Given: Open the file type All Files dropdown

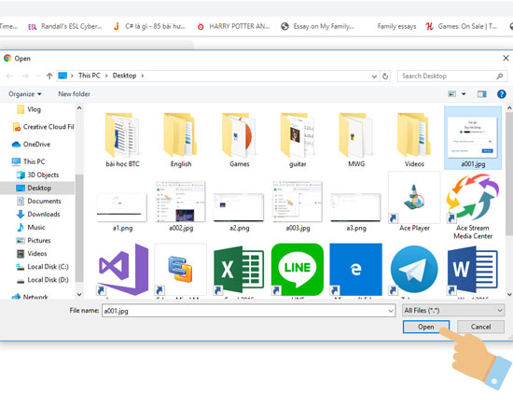Looking at the screenshot, I should click(x=453, y=311).
